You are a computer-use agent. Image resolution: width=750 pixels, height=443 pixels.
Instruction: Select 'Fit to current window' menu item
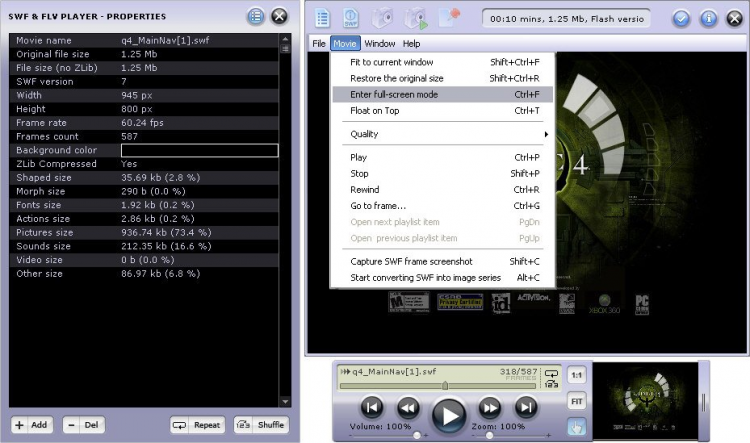(442, 62)
